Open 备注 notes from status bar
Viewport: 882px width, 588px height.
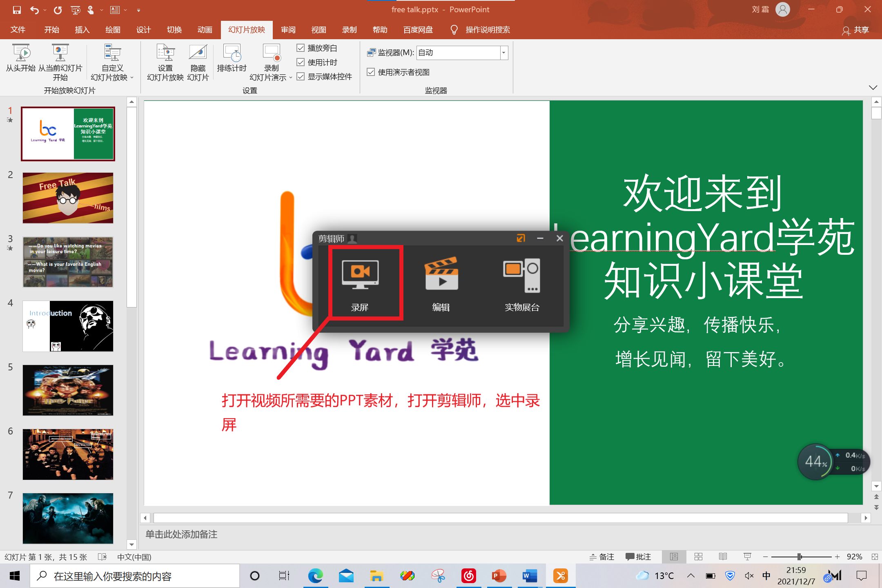[602, 557]
